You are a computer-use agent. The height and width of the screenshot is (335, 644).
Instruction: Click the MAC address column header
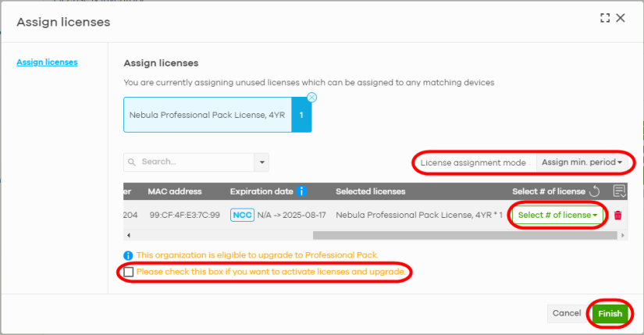(175, 191)
